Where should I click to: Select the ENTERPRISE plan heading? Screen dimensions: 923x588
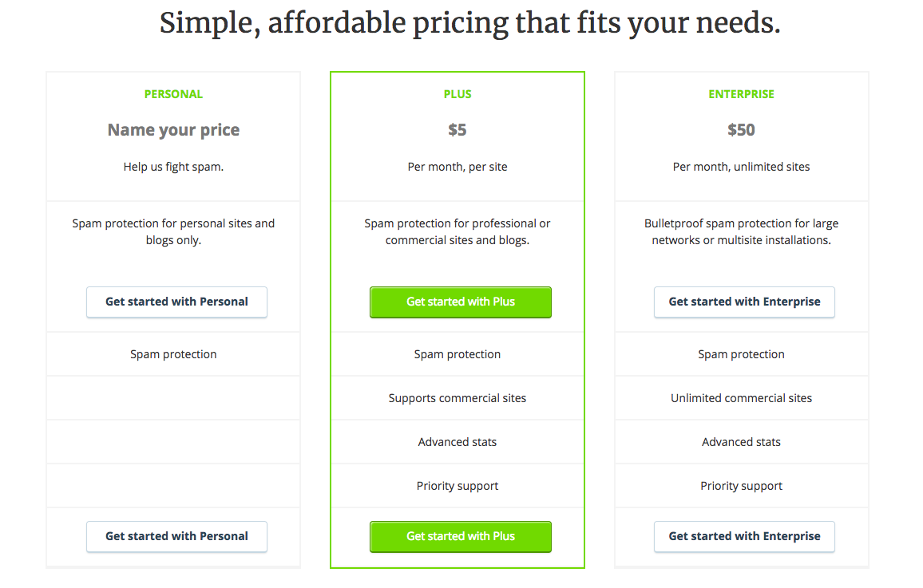741,94
